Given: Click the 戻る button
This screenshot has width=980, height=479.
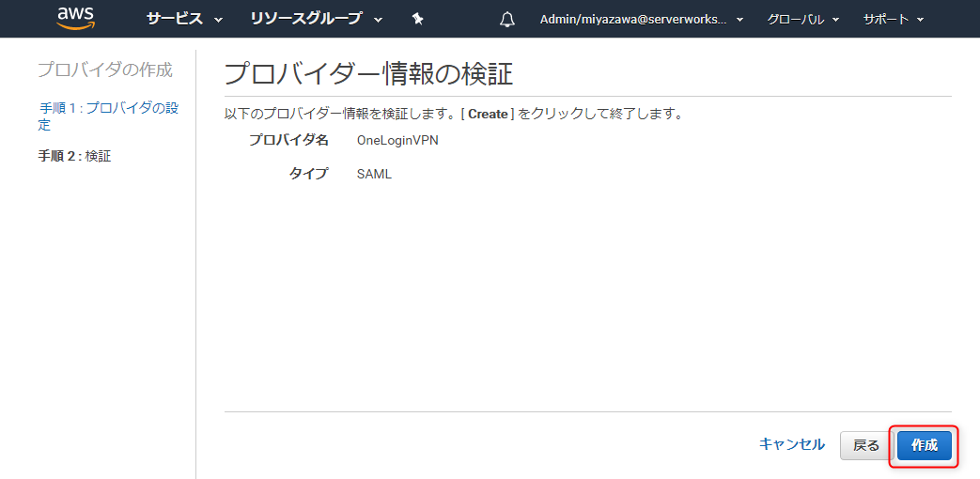Looking at the screenshot, I should (866, 446).
